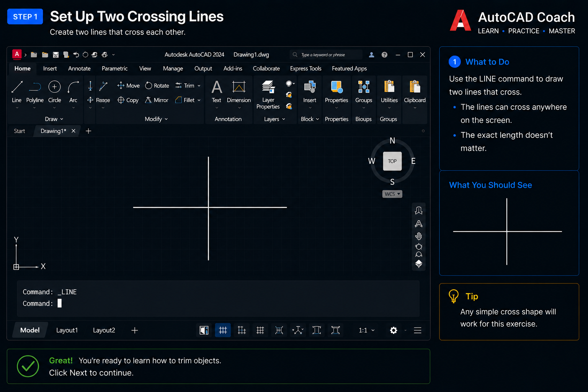The width and height of the screenshot is (588, 392).
Task: Toggle the plain grid icon fourth in status bar
Action: pos(260,330)
